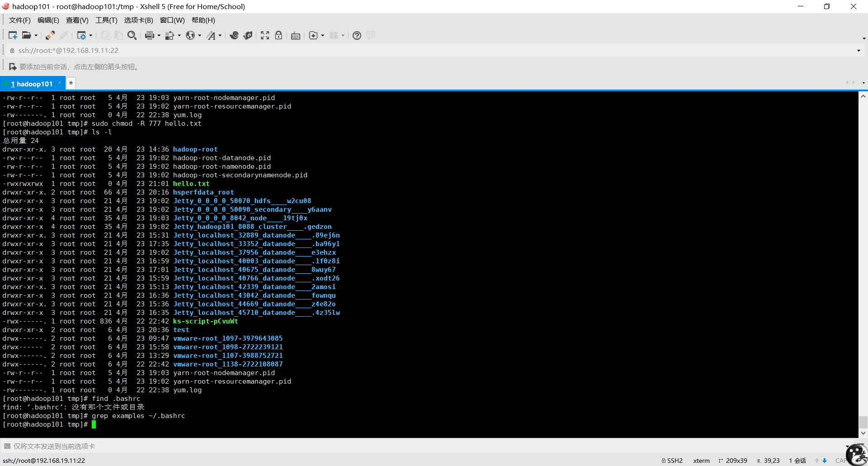Click the color scheme icon
The width and height of the screenshot is (868, 466).
tap(170, 35)
